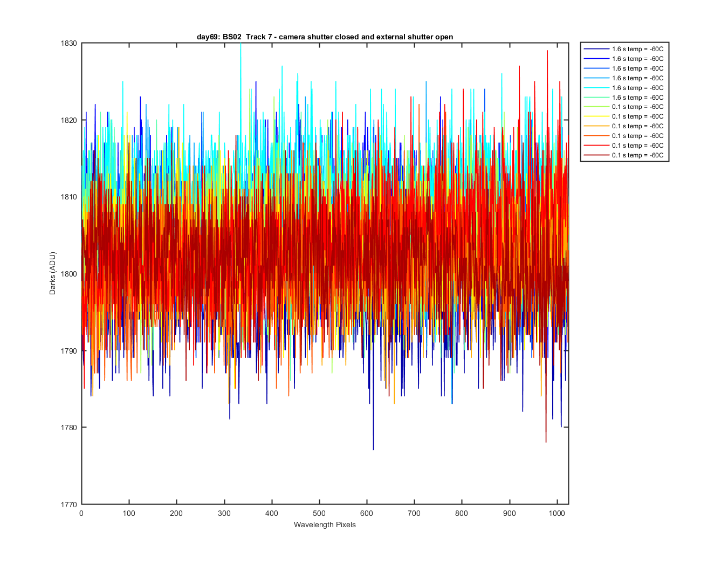Select the darkest navy '1.6 s temp = -60C' legend text

[637, 49]
